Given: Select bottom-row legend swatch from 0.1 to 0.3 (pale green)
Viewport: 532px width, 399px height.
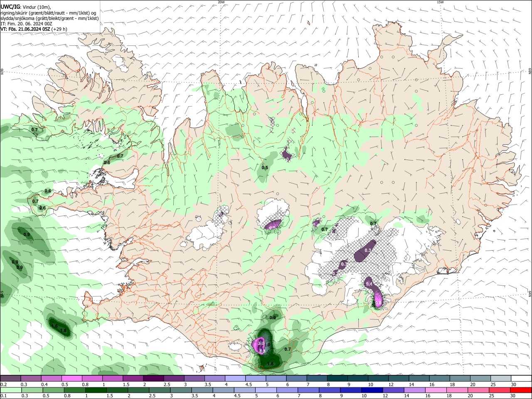Looking at the screenshot, I should 11,390.
